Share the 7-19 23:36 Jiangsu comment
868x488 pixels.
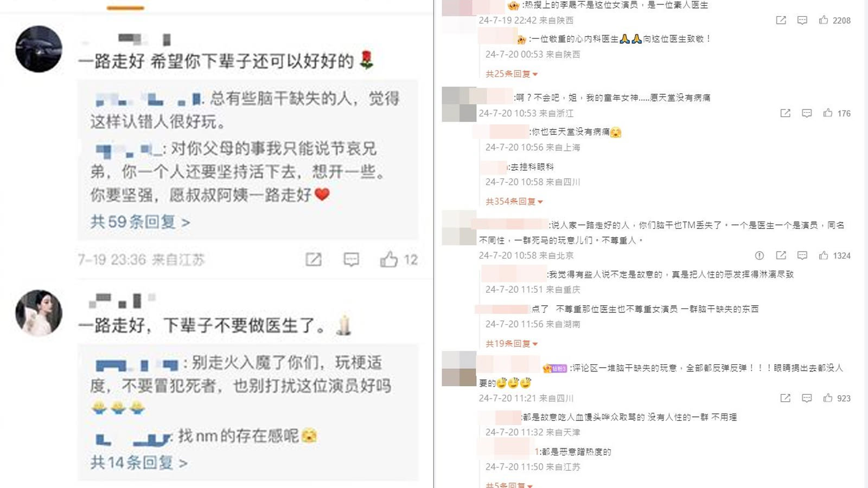(313, 259)
